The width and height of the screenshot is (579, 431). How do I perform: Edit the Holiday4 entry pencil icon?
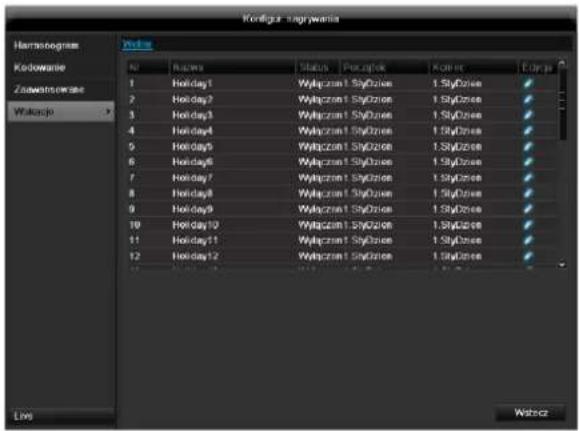point(528,131)
